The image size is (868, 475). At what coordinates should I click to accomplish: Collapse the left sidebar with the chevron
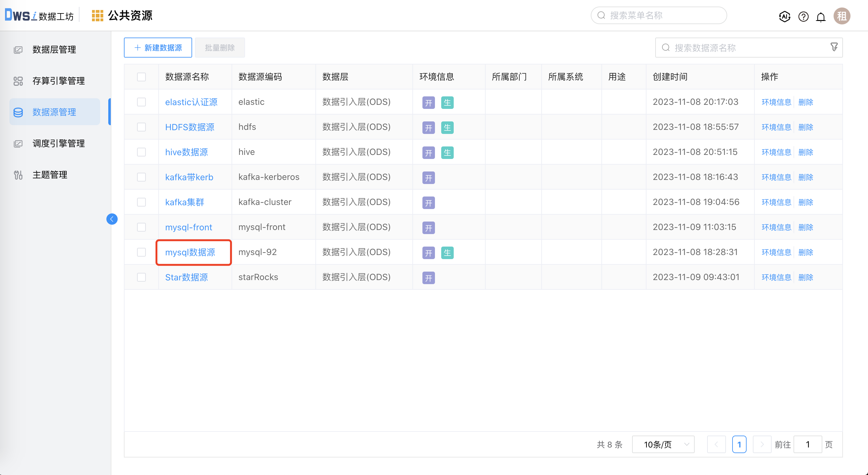pos(111,219)
